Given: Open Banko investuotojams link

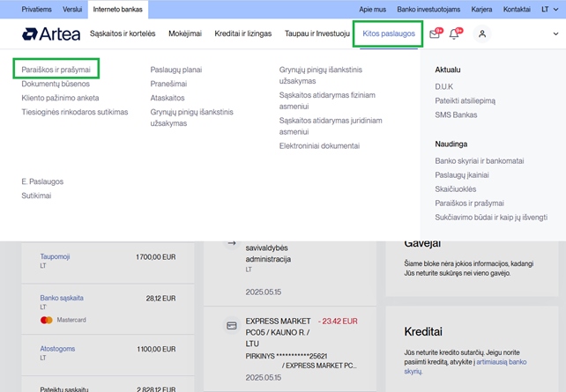Looking at the screenshot, I should [428, 10].
